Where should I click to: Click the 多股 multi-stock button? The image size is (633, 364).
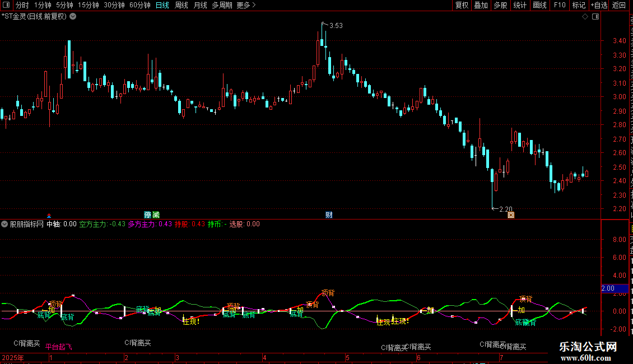pyautogui.click(x=500, y=5)
